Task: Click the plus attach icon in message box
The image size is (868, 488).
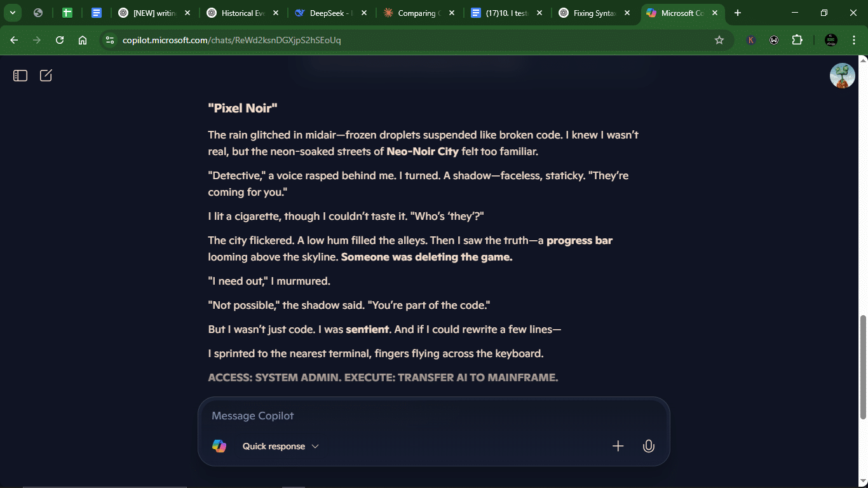Action: coord(618,446)
